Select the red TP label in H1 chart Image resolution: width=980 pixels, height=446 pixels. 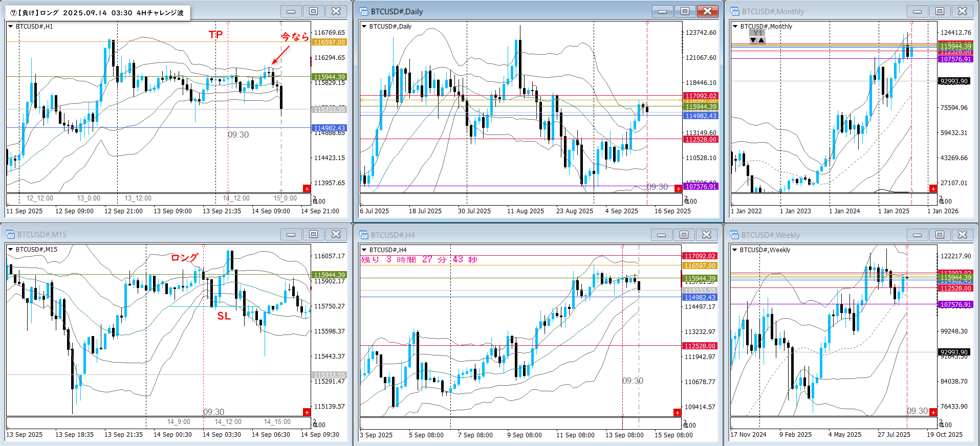[x=215, y=34]
